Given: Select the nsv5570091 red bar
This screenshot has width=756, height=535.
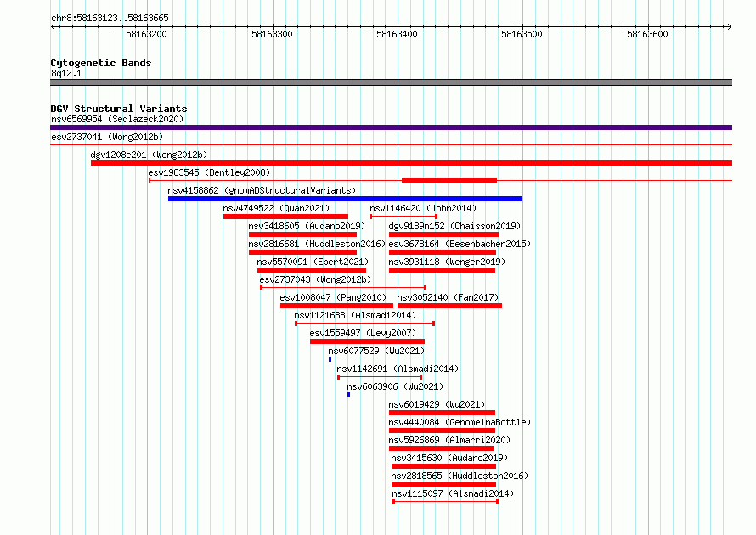Looking at the screenshot, I should (x=312, y=270).
